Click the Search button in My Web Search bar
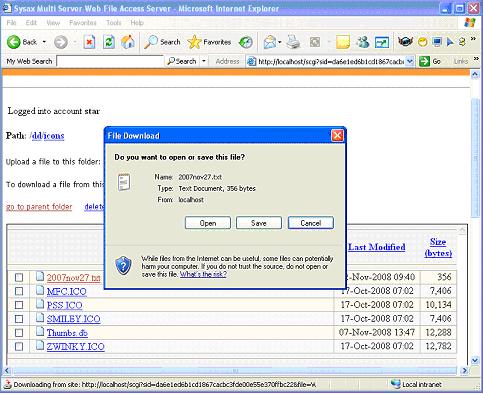Image resolution: width=483 pixels, height=394 pixels. tap(182, 61)
